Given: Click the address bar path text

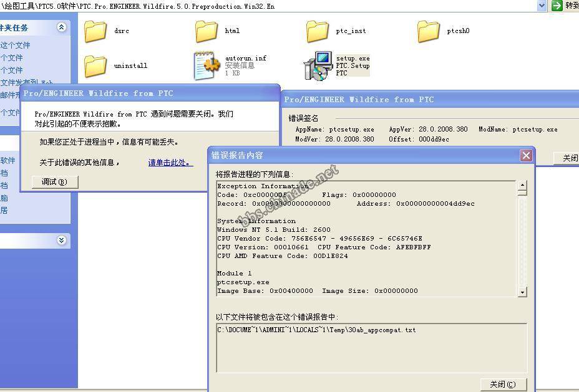Looking at the screenshot, I should click(x=137, y=6).
